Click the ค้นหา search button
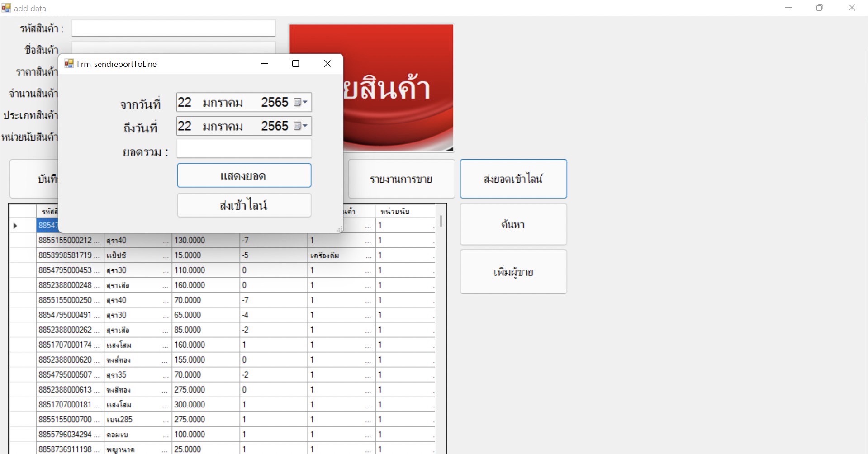This screenshot has height=454, width=868. (x=513, y=224)
